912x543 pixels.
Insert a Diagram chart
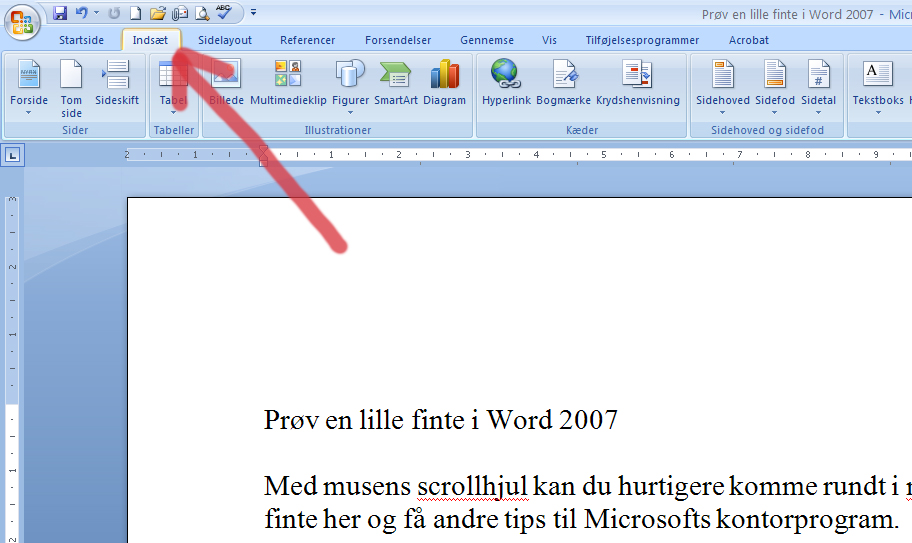point(444,83)
